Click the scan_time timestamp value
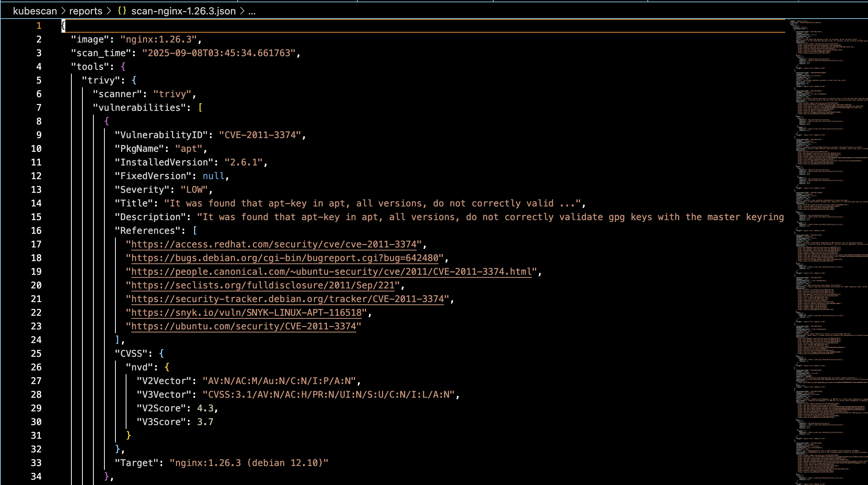Screen dimensions: 868x485 click(219, 53)
